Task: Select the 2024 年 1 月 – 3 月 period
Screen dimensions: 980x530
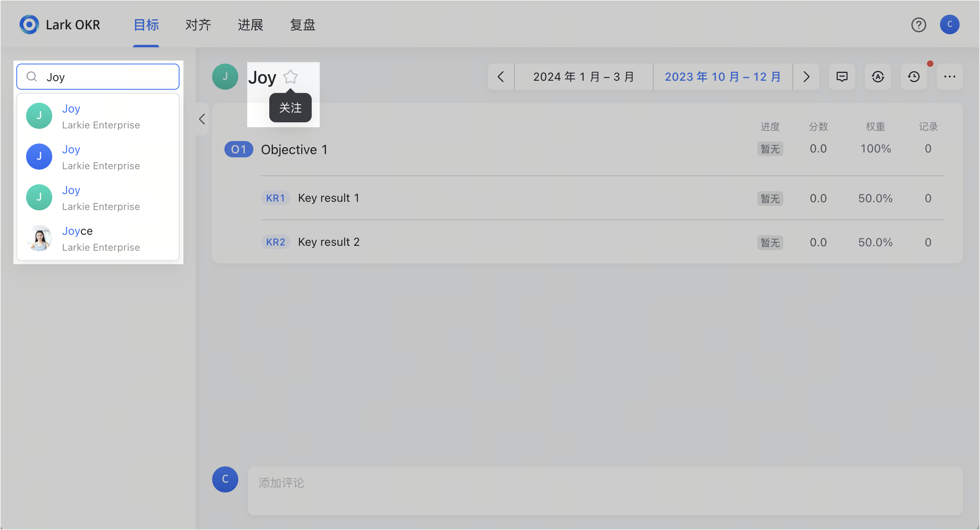Action: pyautogui.click(x=583, y=77)
